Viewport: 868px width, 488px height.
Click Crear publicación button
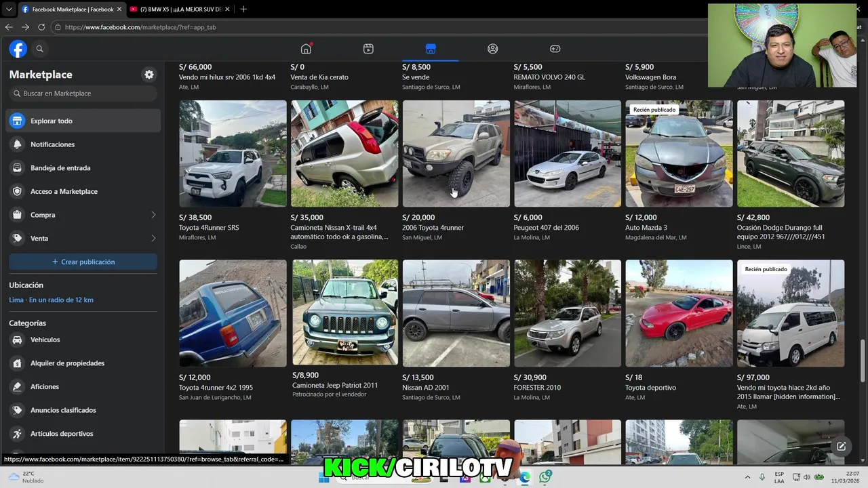(x=83, y=262)
